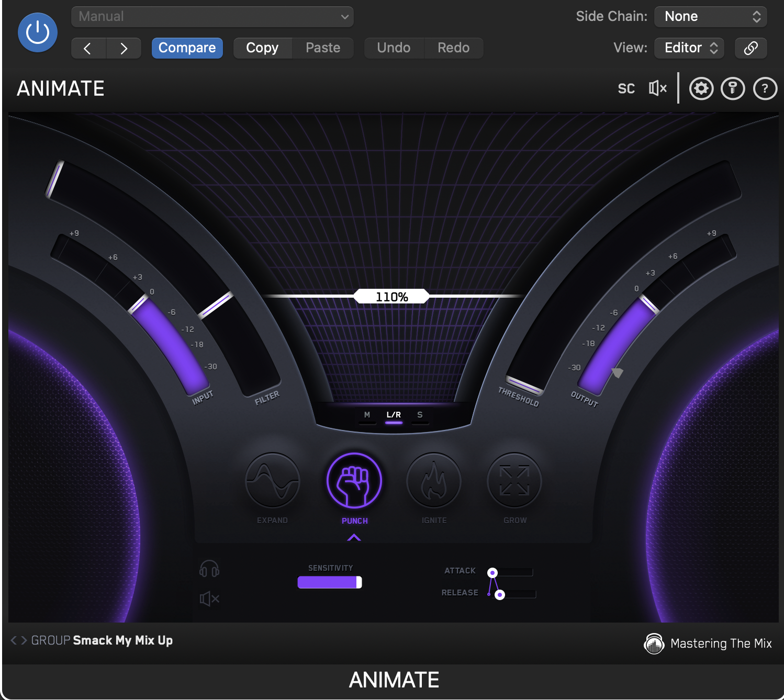Go to previous preset with left arrow
The width and height of the screenshot is (784, 700).
88,48
